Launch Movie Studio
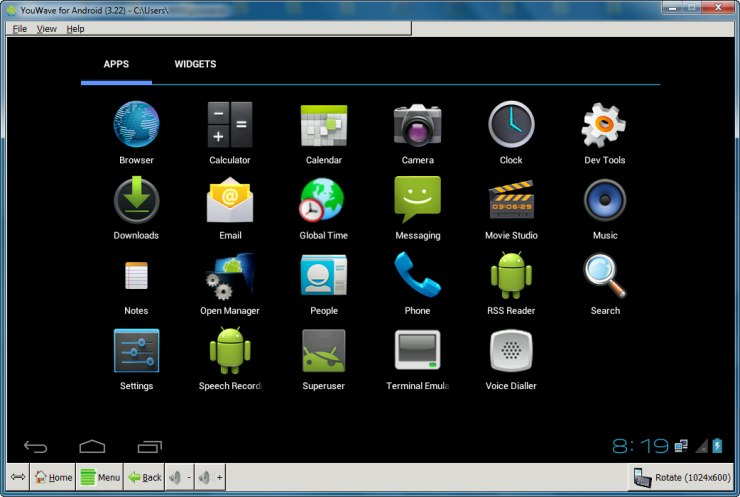The height and width of the screenshot is (497, 740). (512, 200)
